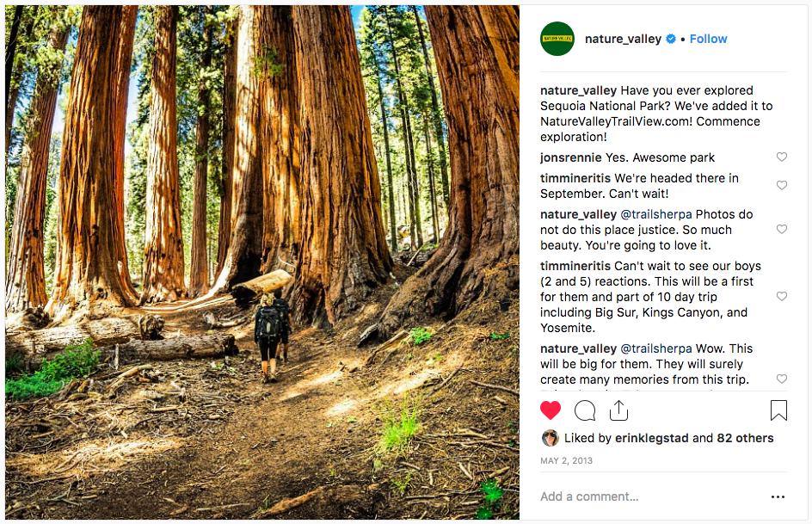Toggle the bookmark save icon

tap(778, 410)
